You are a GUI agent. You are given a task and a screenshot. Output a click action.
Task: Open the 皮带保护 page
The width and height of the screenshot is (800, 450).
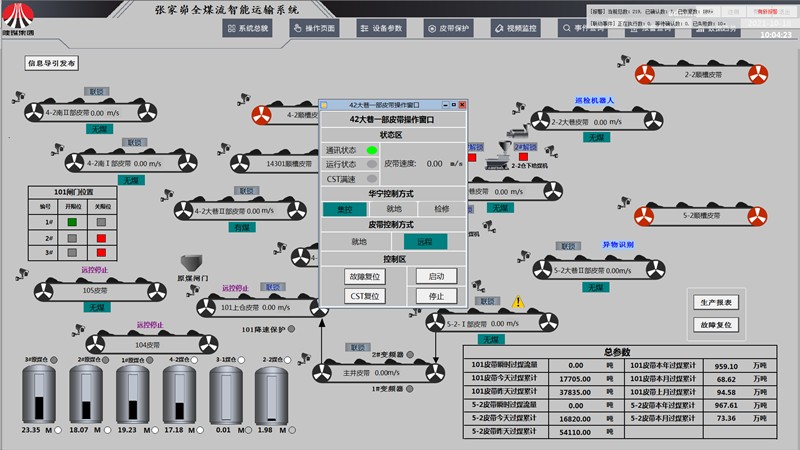448,29
